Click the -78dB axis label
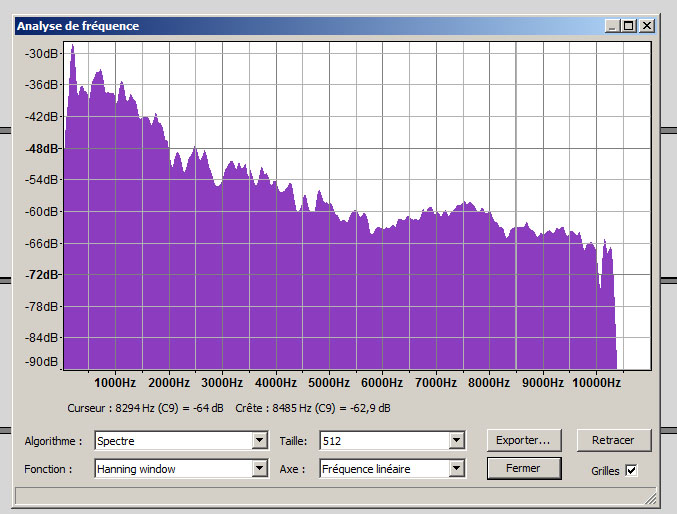The height and width of the screenshot is (514, 677). click(41, 307)
